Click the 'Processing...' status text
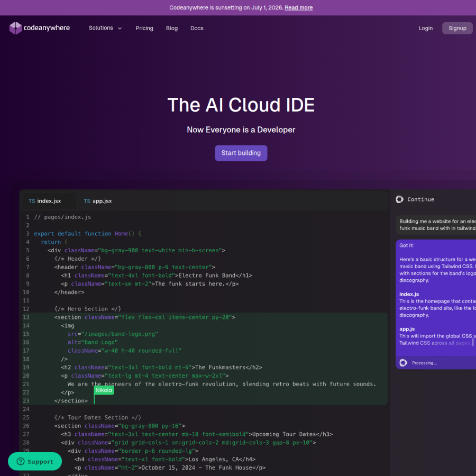Screen dimensions: 476x476 coord(424,363)
